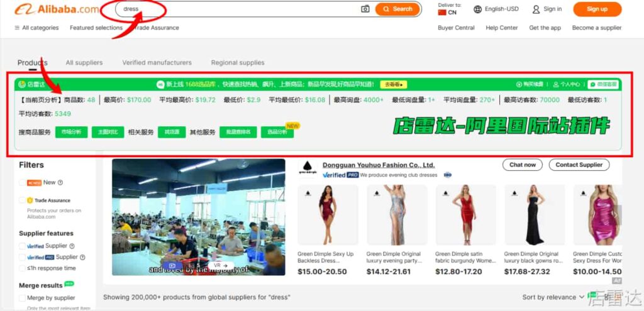Open the Deliver to CN selector

[x=449, y=9]
